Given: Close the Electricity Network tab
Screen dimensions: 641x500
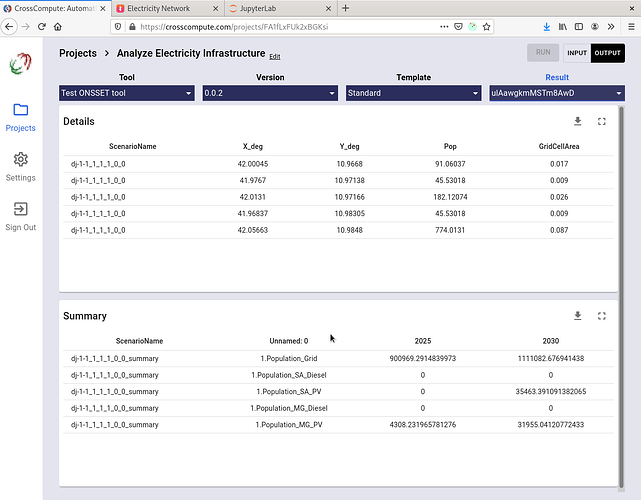Looking at the screenshot, I should (x=215, y=8).
